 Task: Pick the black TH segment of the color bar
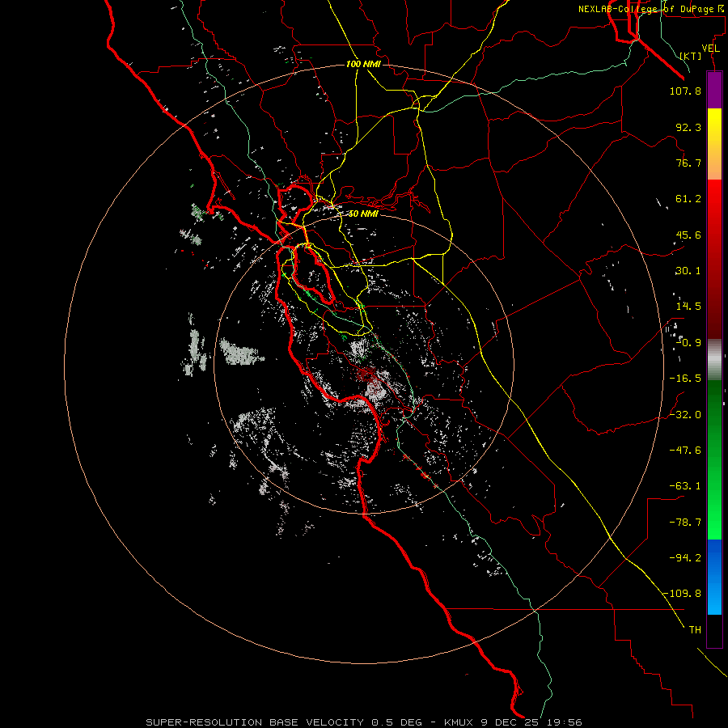point(714,630)
